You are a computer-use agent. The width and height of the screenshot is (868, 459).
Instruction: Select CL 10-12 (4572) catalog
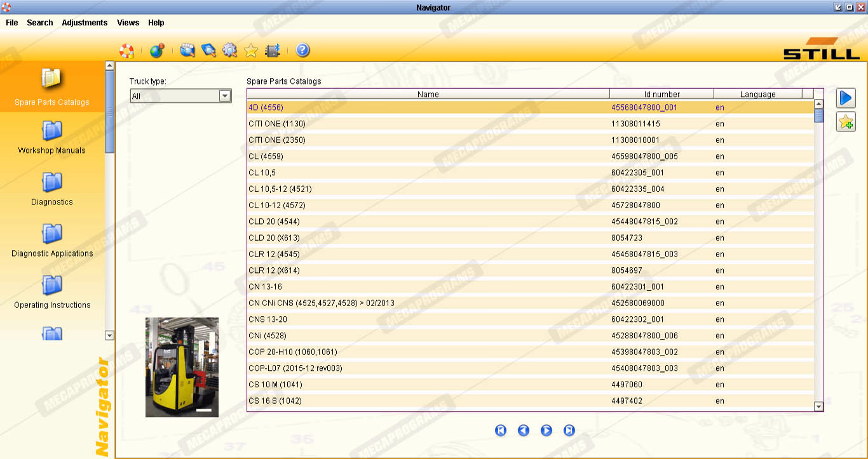pyautogui.click(x=531, y=205)
